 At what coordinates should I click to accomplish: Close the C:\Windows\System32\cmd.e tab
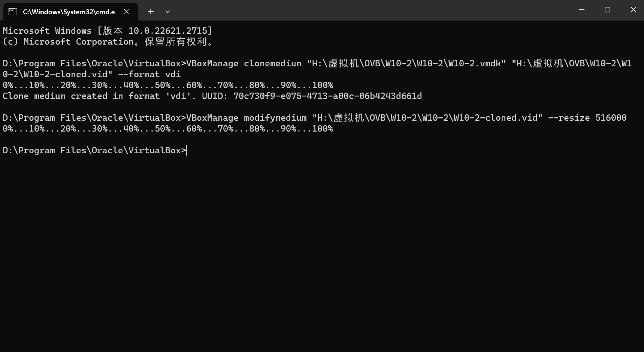(x=126, y=12)
